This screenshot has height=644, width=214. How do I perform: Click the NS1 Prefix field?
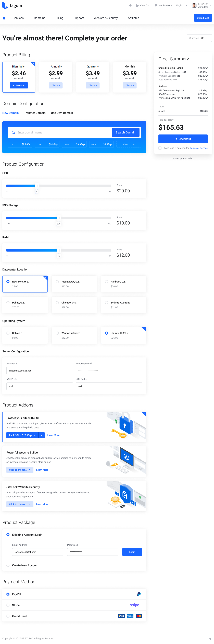(40, 386)
